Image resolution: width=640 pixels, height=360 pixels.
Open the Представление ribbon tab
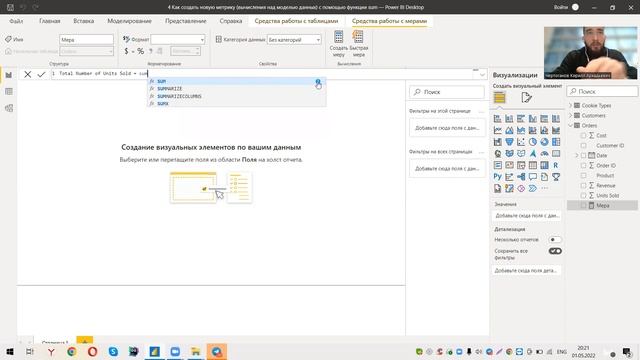pos(185,21)
